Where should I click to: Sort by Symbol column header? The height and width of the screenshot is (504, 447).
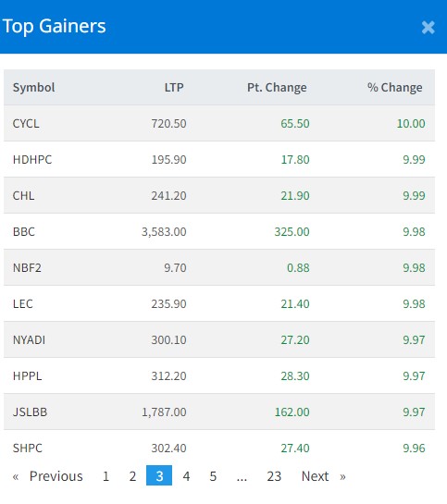[x=33, y=88]
